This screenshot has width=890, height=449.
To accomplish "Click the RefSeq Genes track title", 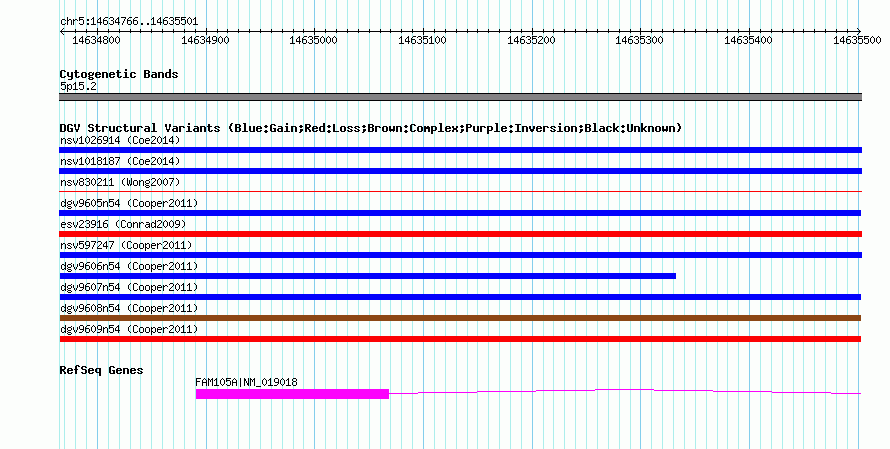I will pyautogui.click(x=101, y=370).
